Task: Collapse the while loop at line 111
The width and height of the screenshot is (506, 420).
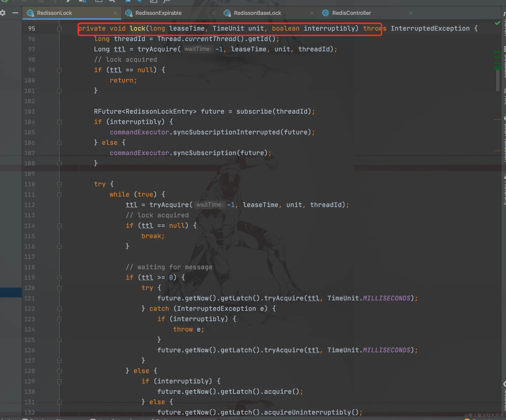Action: tap(59, 195)
